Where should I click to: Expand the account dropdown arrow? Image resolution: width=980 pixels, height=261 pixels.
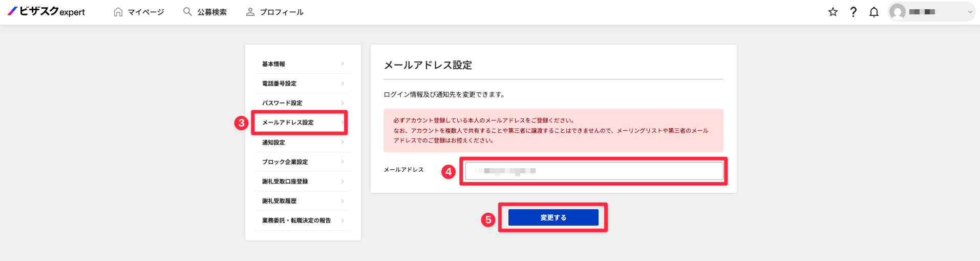pos(970,12)
